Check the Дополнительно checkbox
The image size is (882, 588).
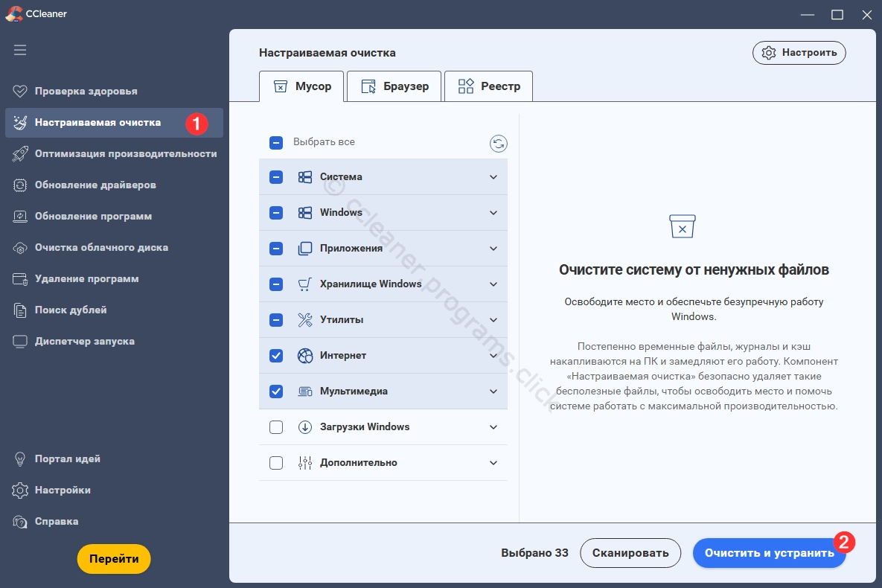click(276, 463)
